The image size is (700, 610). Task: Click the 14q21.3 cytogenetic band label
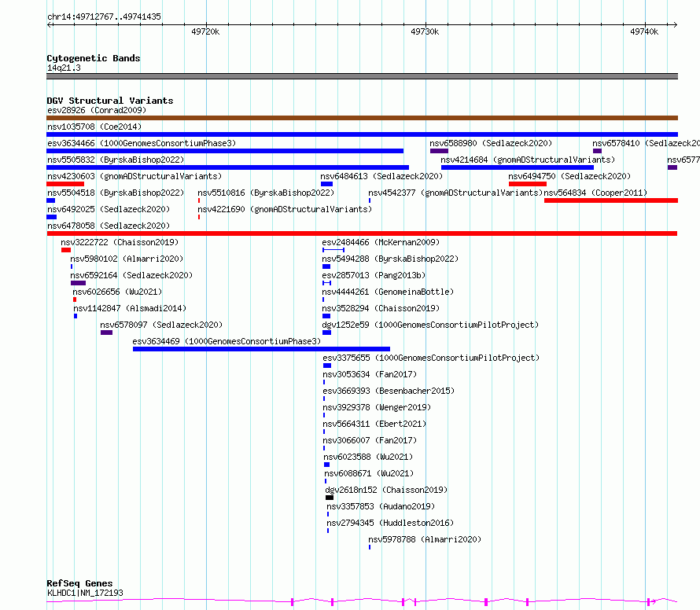click(x=64, y=68)
